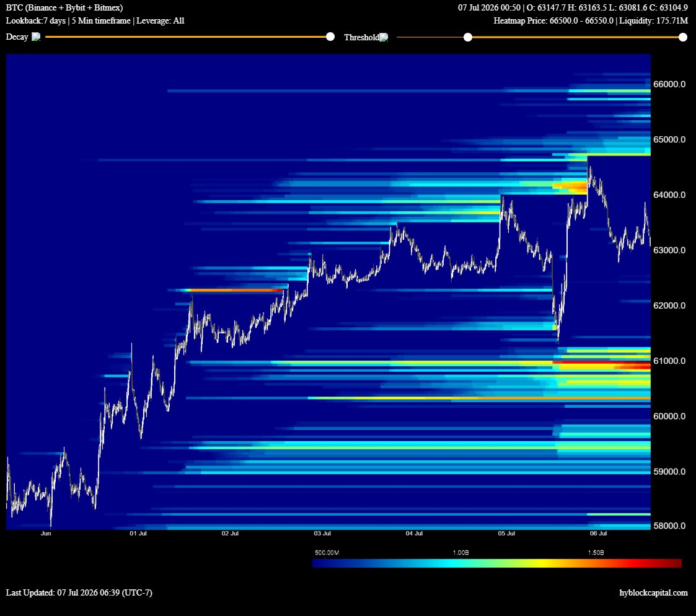Screen dimensions: 696x616
Task: Select the upper Threshold slider handle at far end
Action: [x=683, y=37]
